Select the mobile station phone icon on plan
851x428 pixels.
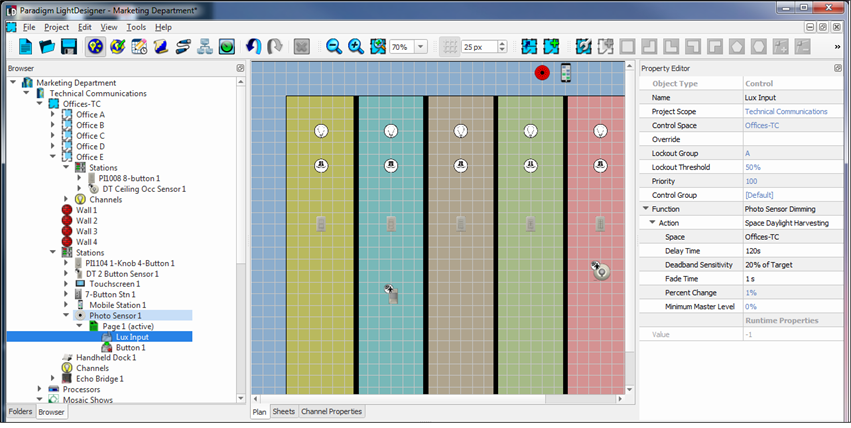tap(565, 73)
